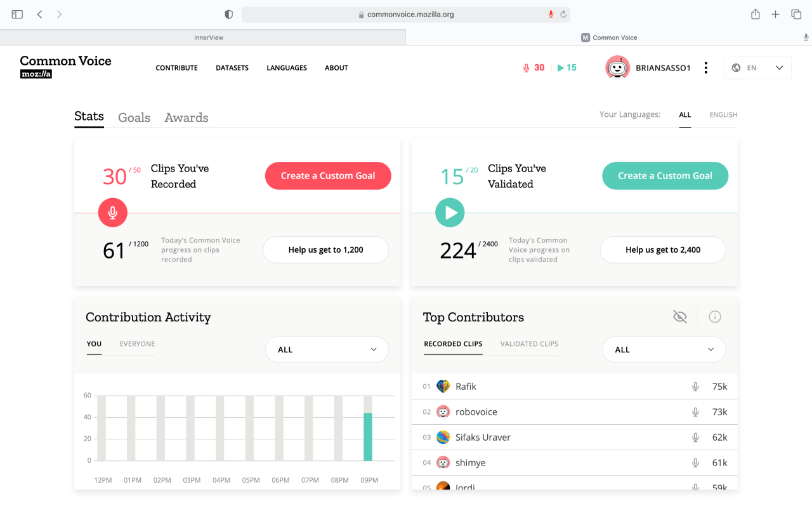812x508 pixels.
Task: Go forward to next page
Action: click(x=59, y=14)
